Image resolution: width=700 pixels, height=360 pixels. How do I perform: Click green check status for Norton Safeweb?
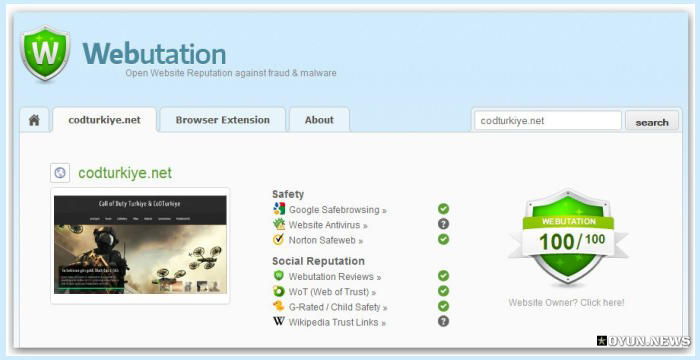coord(443,239)
